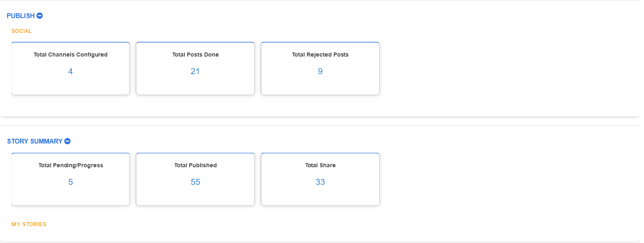Viewport: 644px width, 243px height.
Task: Select the MY STORIES subsection label
Action: click(x=29, y=224)
